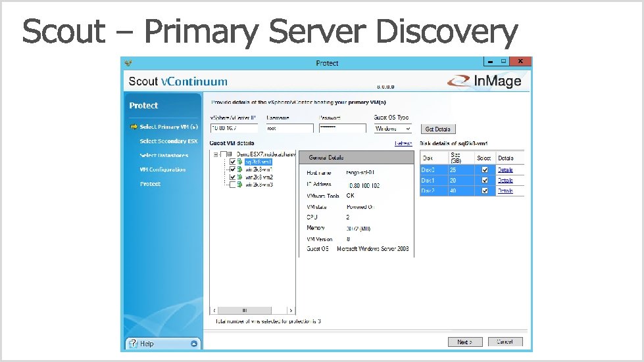The image size is (644, 362).
Task: Select the DemoESX7 host node
Action: click(266, 154)
